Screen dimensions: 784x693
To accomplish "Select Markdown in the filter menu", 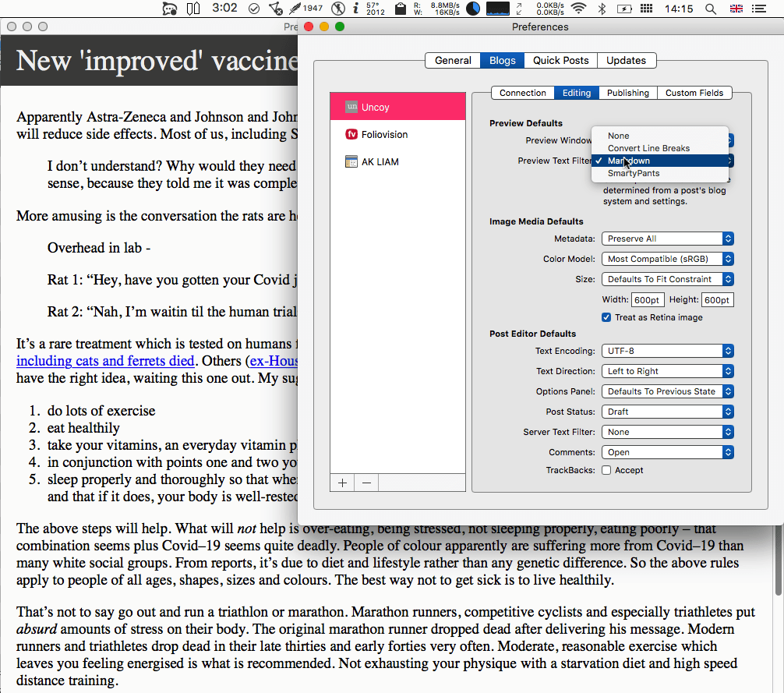I will [660, 161].
